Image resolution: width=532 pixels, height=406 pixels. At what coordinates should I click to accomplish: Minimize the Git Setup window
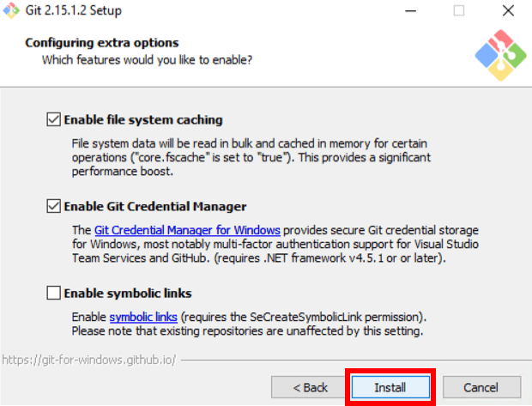coord(410,11)
